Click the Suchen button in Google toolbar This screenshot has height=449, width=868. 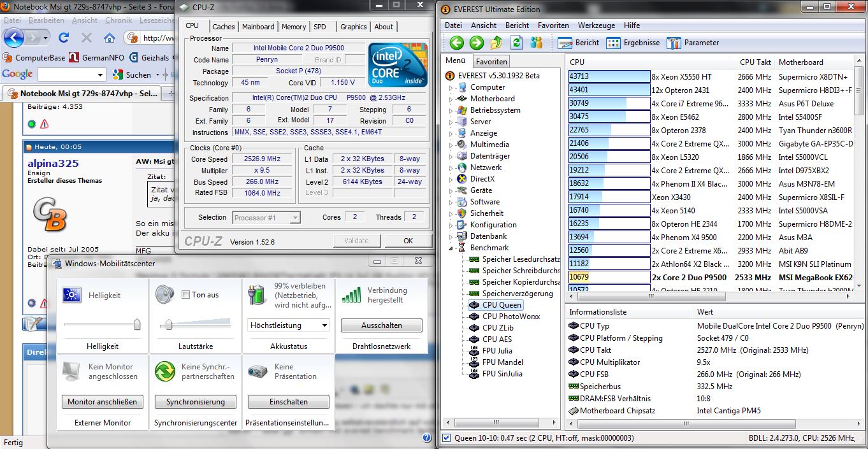tap(132, 75)
